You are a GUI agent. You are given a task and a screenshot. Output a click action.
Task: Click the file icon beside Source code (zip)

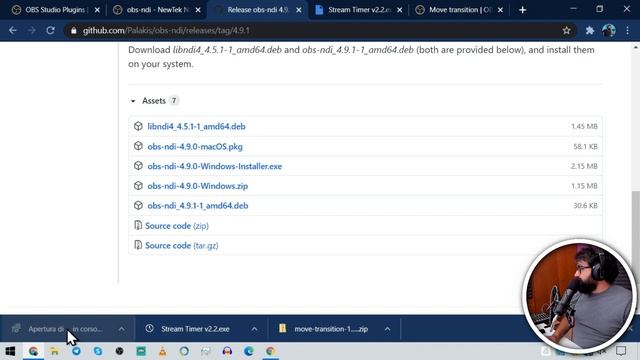[x=138, y=225]
